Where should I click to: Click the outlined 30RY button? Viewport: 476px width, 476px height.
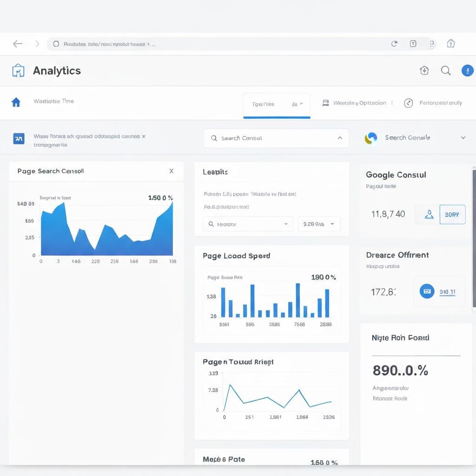452,214
